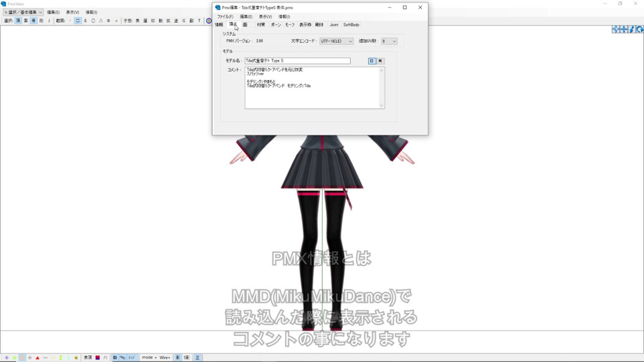Open the 塗 sub-window button
This screenshot has width=644, height=362.
(176, 21)
